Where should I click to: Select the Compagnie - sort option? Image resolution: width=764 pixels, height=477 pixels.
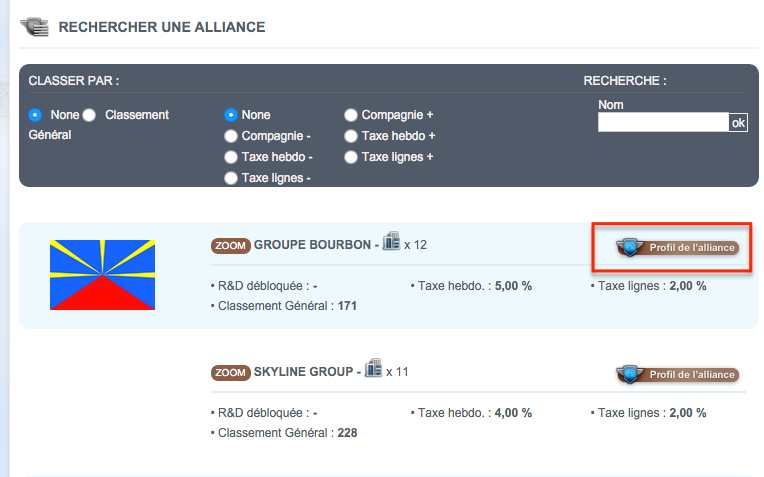pos(231,136)
